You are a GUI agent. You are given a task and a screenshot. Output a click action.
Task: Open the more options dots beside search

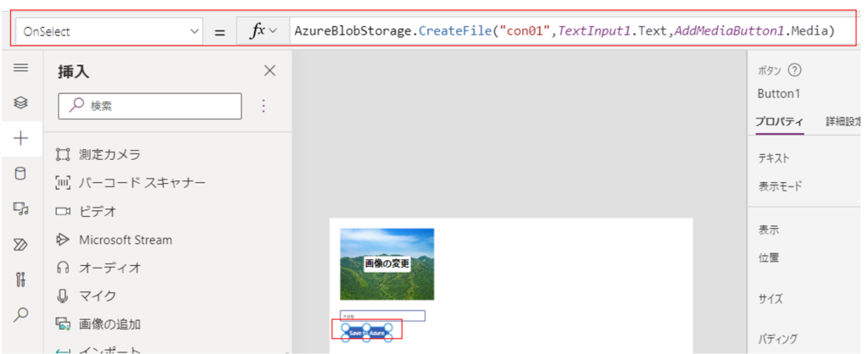[263, 106]
